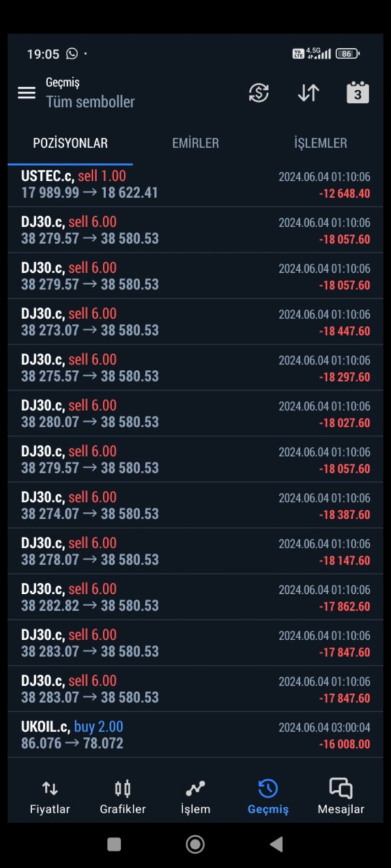The width and height of the screenshot is (391, 868).
Task: Open the hamburger menu
Action: pos(27,92)
